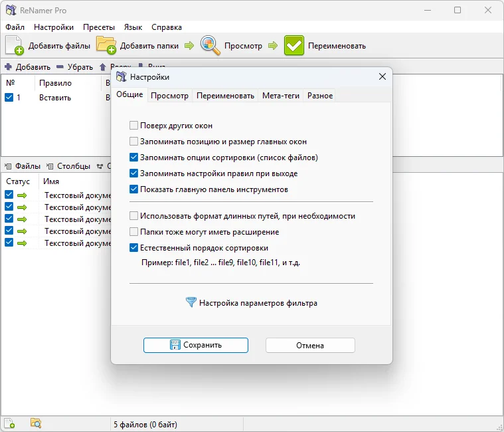
Task: Click the folder search icon in status bar
Action: (36, 423)
